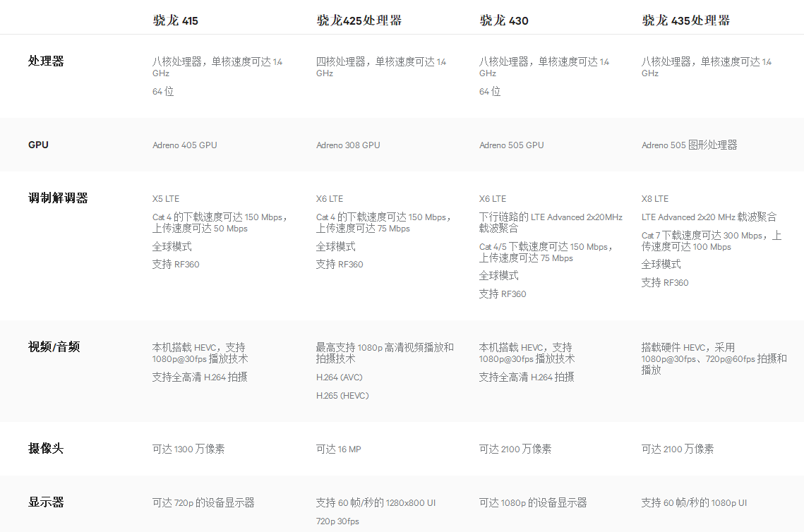
Task: Click LTE Advanced 2x20 MHz 载波聚合 in 435 column
Action: click(x=709, y=217)
